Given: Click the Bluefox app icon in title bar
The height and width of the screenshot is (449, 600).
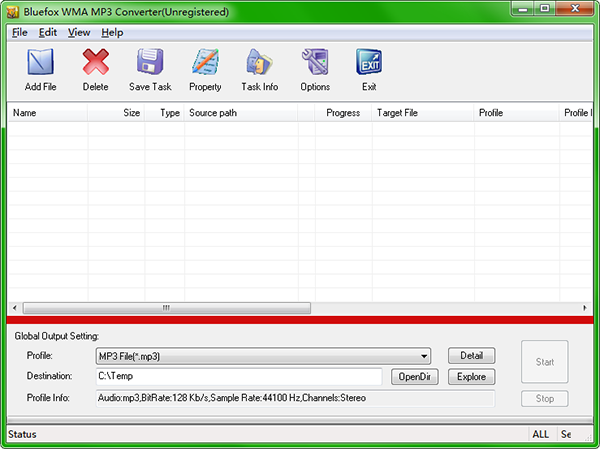Looking at the screenshot, I should click(x=13, y=12).
